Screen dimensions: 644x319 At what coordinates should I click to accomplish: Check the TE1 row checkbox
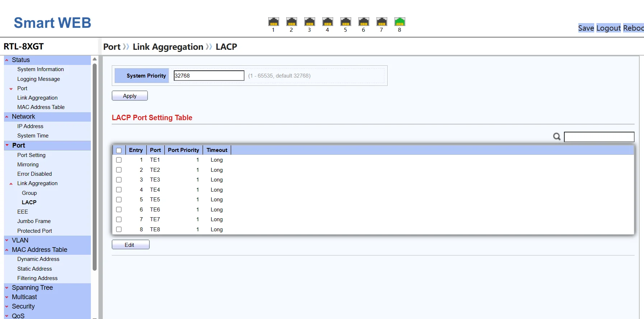119,160
